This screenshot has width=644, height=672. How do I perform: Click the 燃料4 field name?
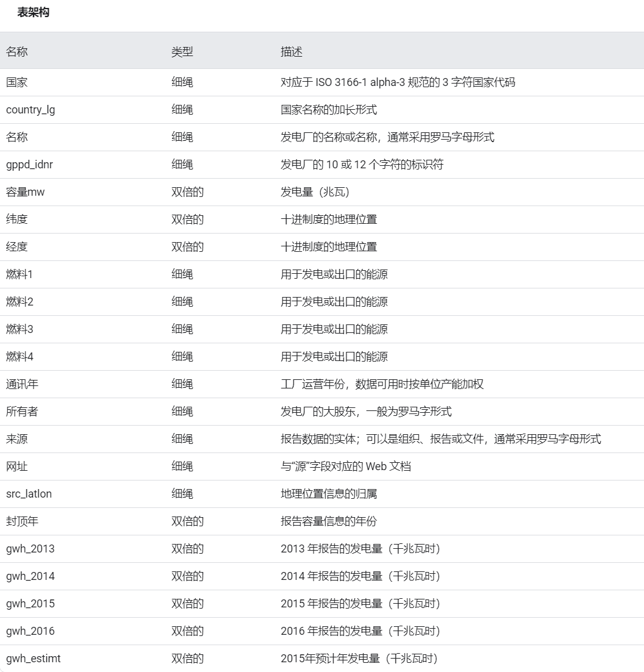coord(20,357)
